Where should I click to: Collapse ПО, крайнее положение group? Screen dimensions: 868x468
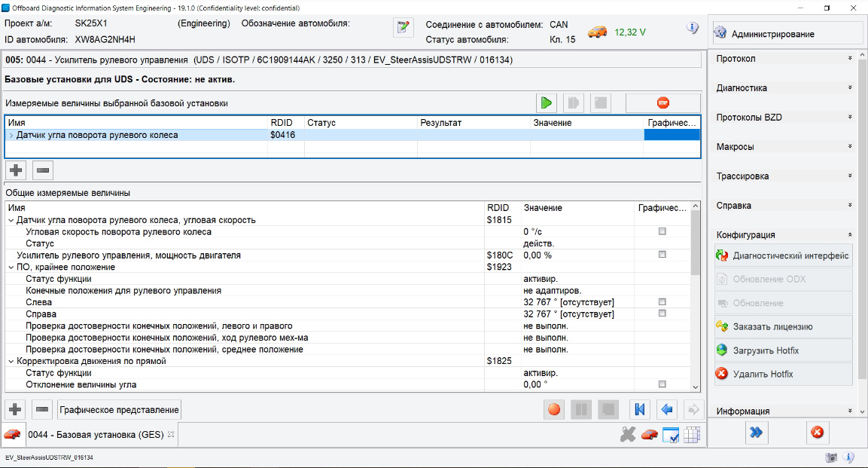(11, 267)
